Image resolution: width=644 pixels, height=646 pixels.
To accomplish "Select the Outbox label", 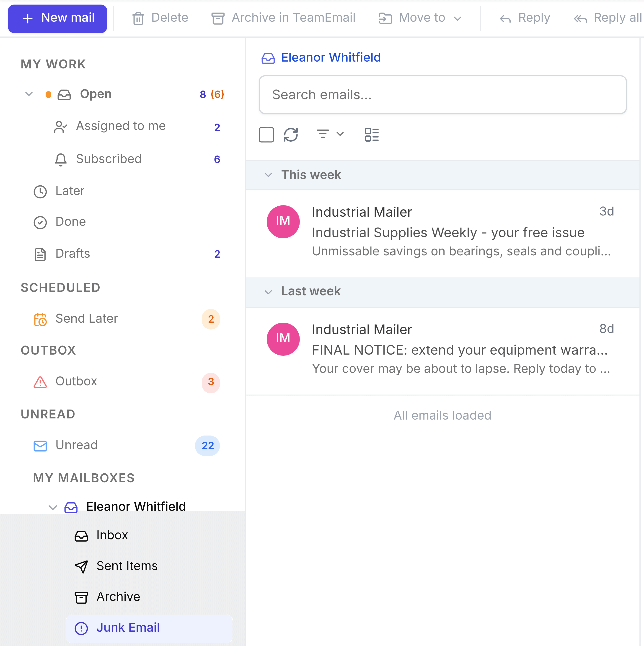I will pyautogui.click(x=76, y=381).
